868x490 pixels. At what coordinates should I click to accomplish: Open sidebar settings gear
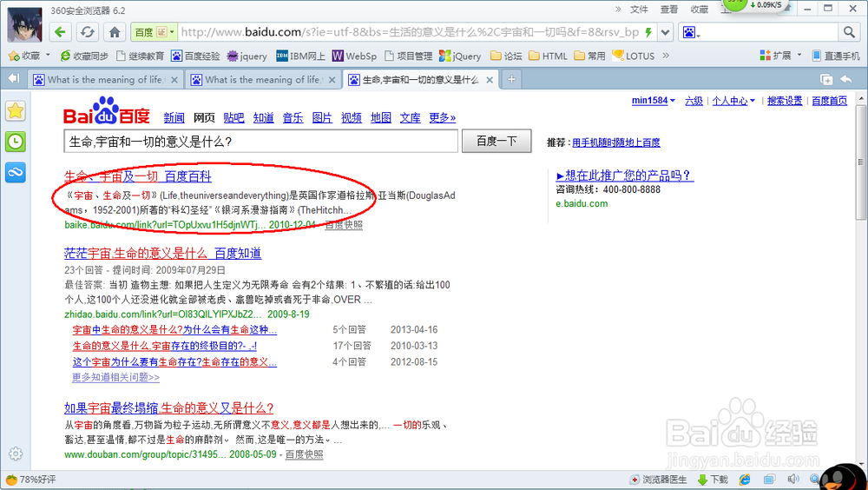[16, 454]
